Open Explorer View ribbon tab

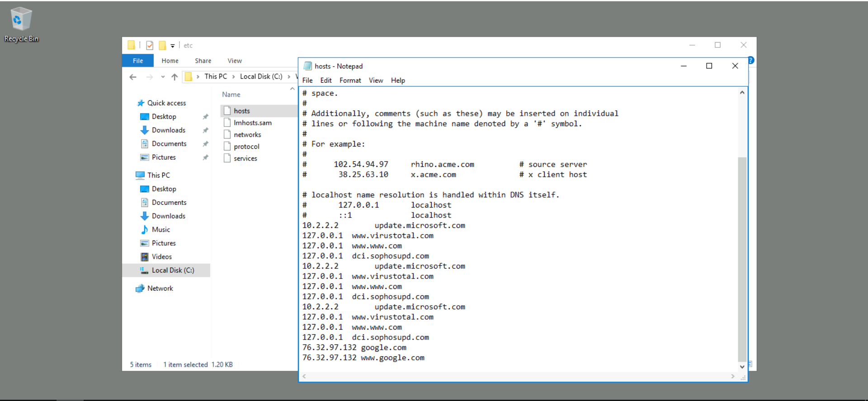coord(235,61)
